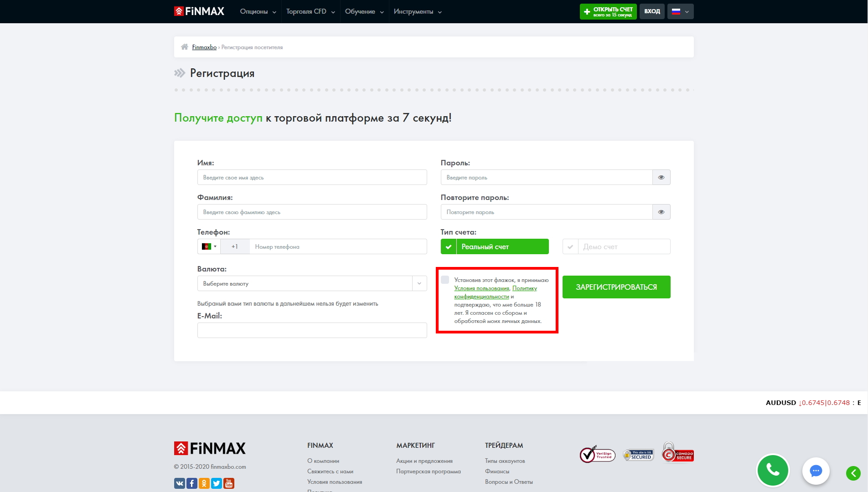Open the Обучение menu
The width and height of the screenshot is (868, 492).
click(364, 11)
